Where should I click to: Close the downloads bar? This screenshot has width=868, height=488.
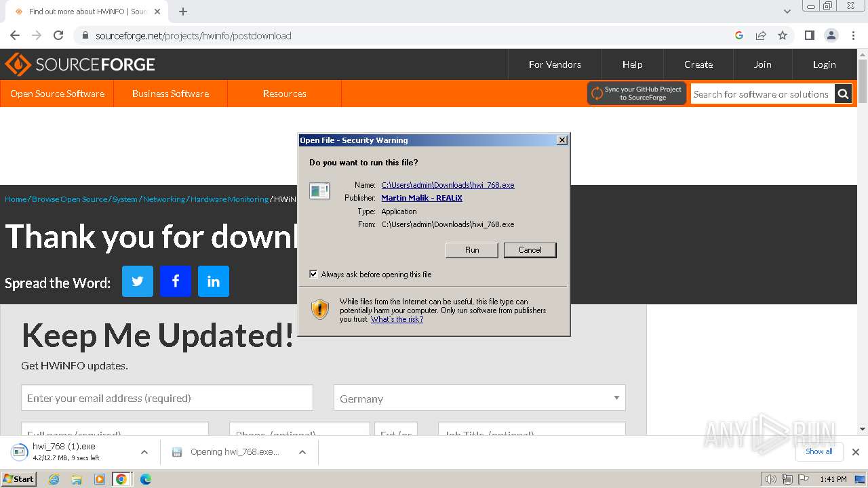[856, 452]
